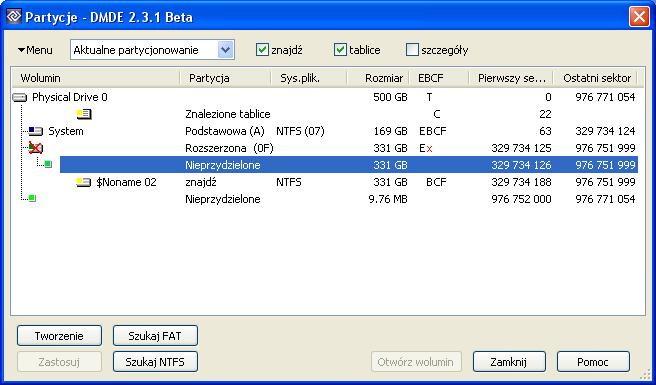The width and height of the screenshot is (656, 385).
Task: Click the Rozmiar column header
Action: [x=377, y=78]
